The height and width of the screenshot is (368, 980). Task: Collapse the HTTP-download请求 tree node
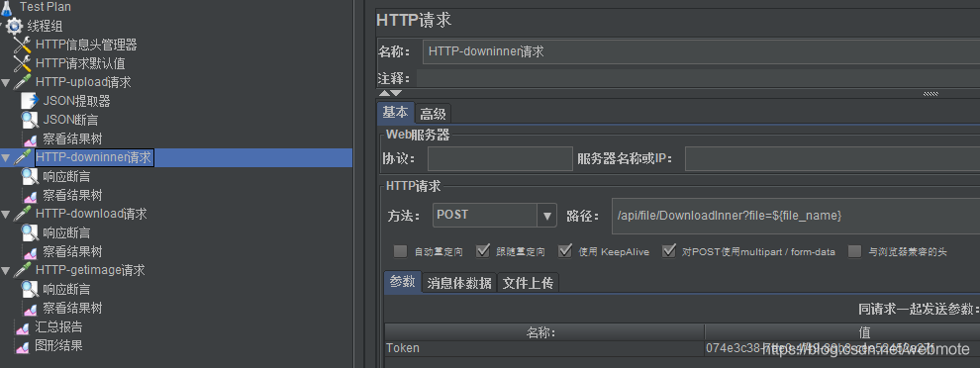tap(6, 215)
